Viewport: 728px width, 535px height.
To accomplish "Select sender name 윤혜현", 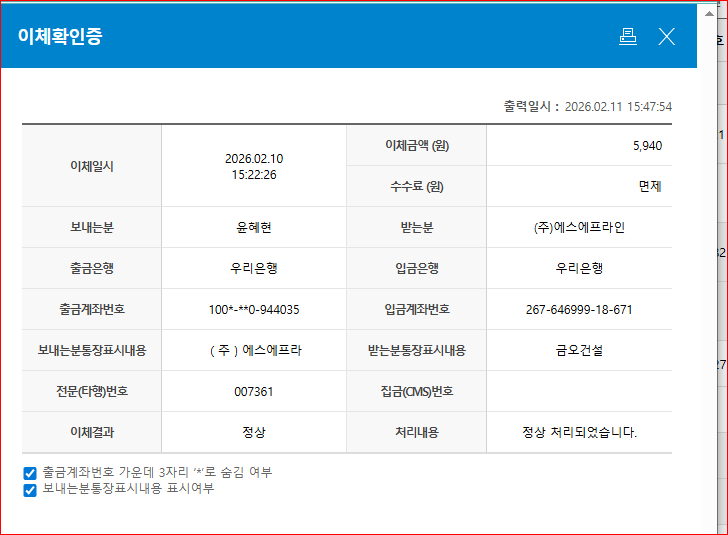I will click(x=253, y=227).
